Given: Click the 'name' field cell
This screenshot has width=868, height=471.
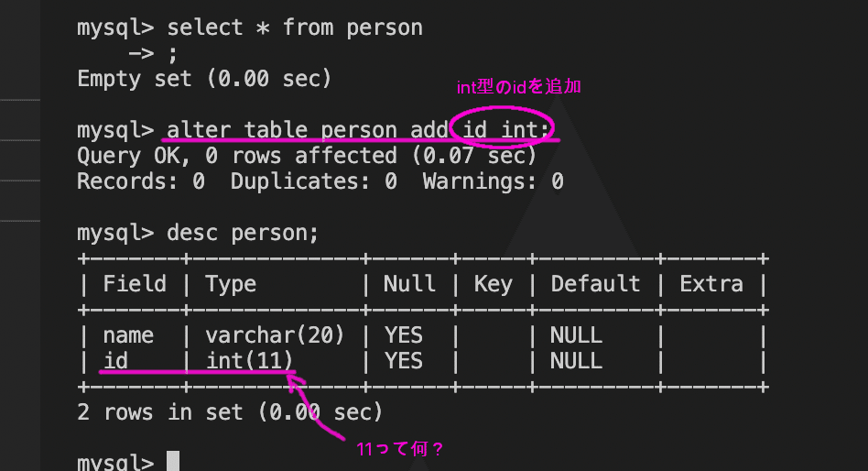Looking at the screenshot, I should [x=128, y=335].
